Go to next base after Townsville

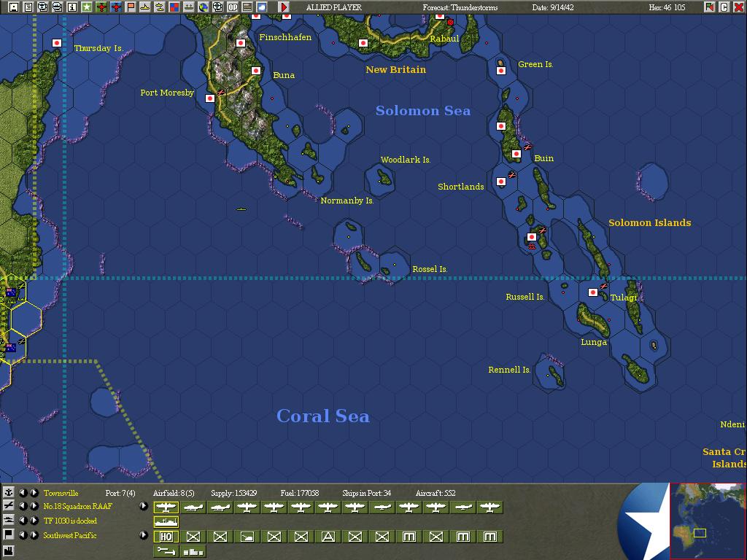pos(34,492)
